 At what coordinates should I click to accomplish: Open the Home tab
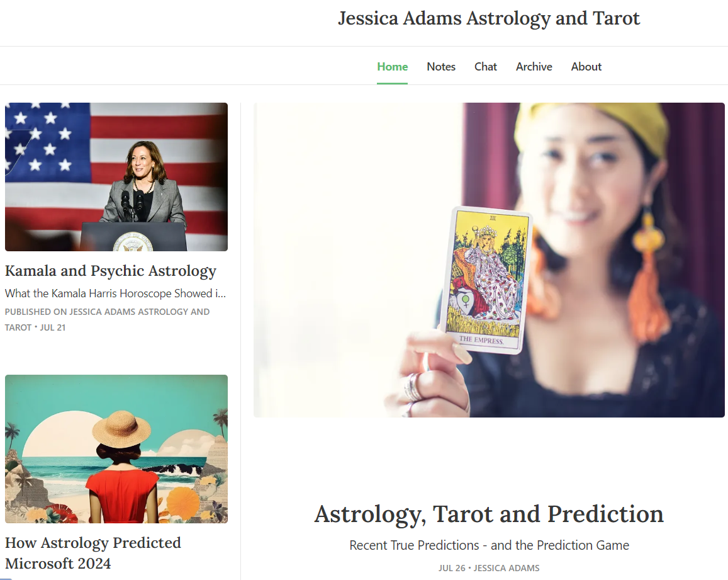[393, 67]
